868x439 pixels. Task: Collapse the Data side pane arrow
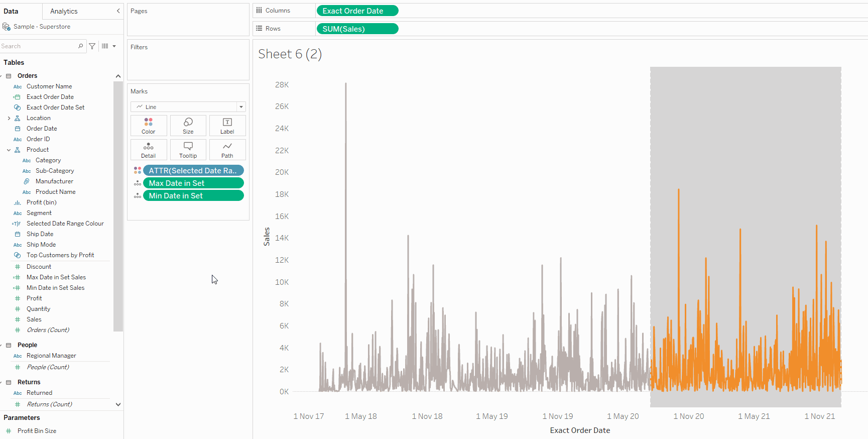point(118,11)
